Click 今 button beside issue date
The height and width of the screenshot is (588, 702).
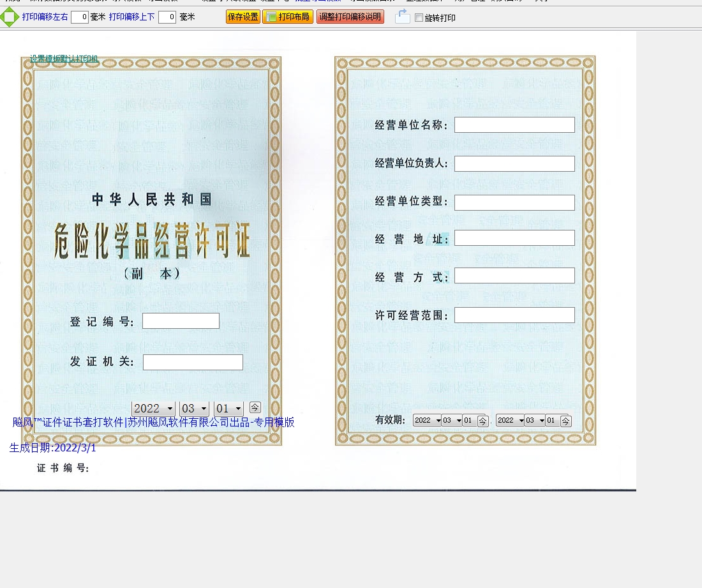(x=255, y=407)
